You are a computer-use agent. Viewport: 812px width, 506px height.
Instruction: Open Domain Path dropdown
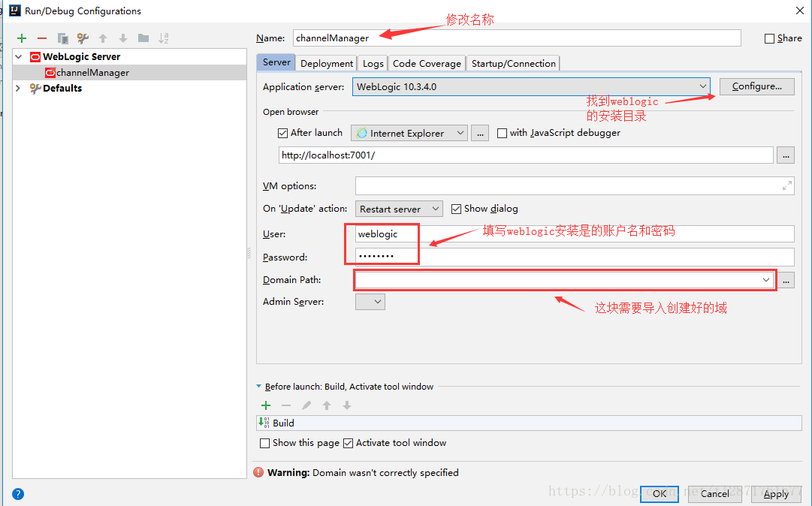point(766,280)
